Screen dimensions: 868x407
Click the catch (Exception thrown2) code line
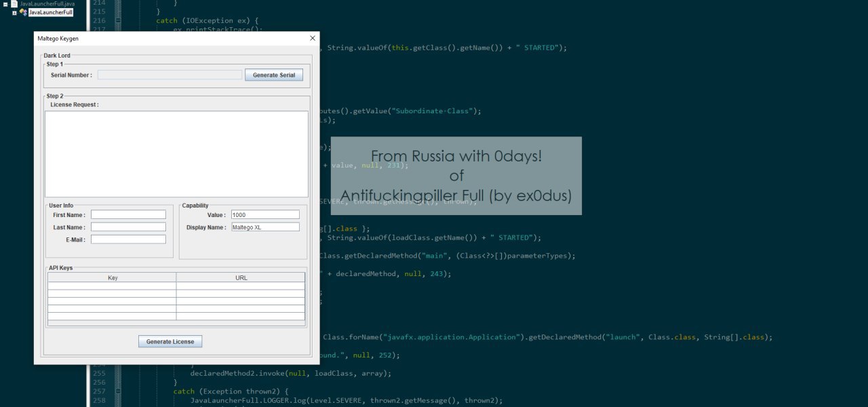pyautogui.click(x=231, y=391)
